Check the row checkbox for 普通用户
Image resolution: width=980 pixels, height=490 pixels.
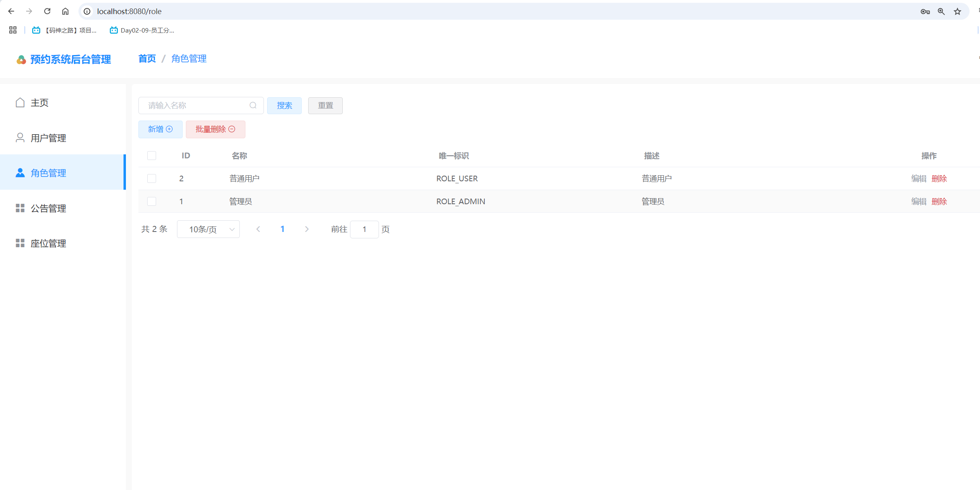coord(152,178)
